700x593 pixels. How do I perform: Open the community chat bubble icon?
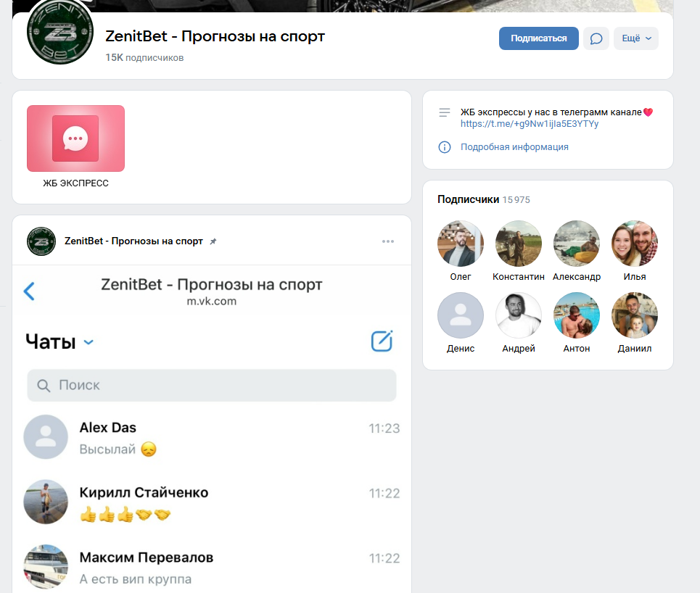(x=596, y=38)
